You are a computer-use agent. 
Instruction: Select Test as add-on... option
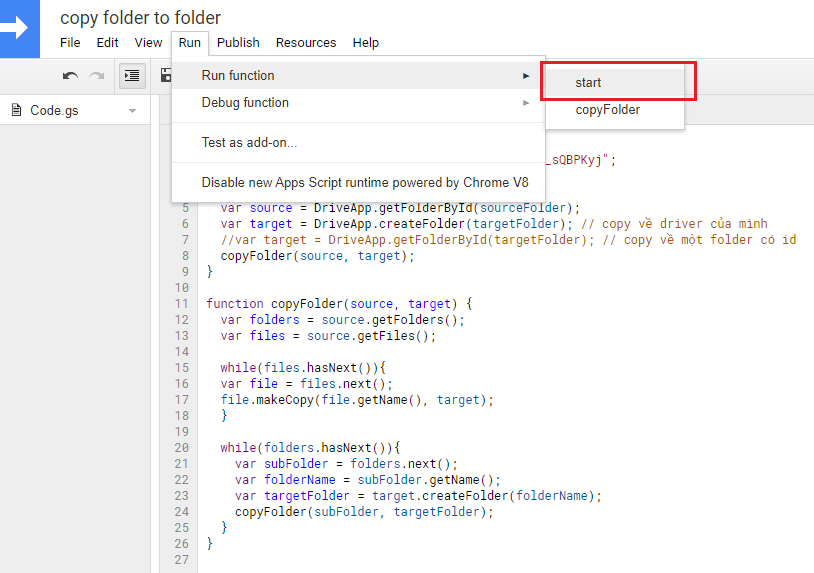pyautogui.click(x=249, y=143)
